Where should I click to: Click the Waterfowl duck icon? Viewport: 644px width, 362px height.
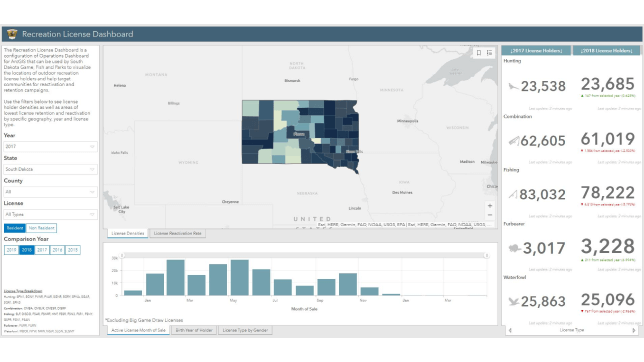click(514, 302)
